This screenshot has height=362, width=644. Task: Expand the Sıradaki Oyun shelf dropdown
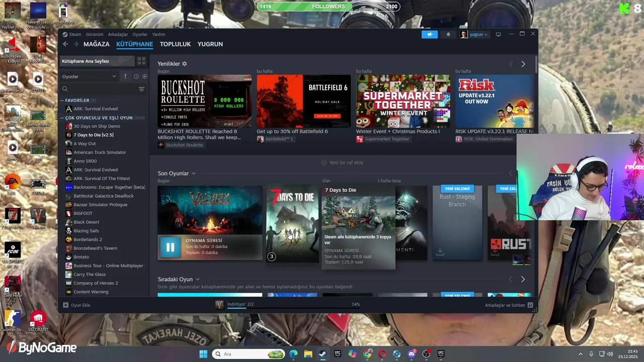click(197, 279)
